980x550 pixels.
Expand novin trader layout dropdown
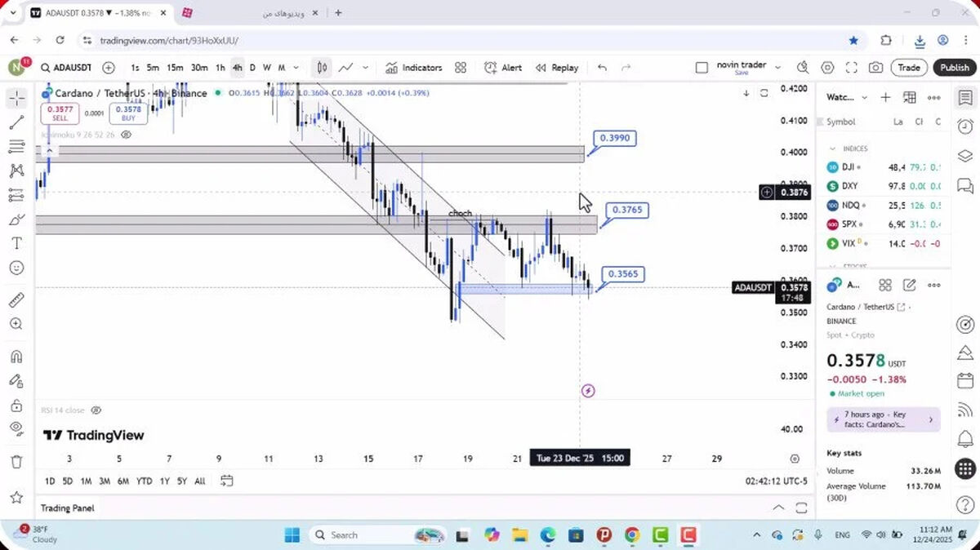(777, 68)
